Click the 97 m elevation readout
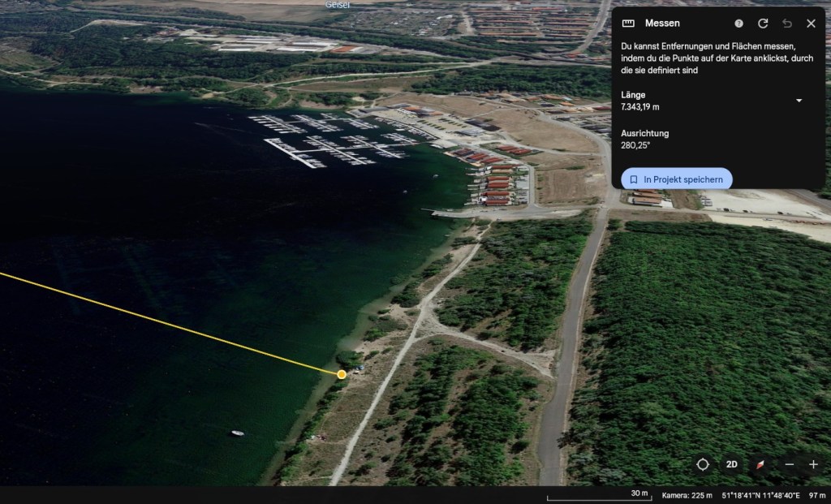Image resolution: width=831 pixels, height=504 pixels. tap(816, 495)
